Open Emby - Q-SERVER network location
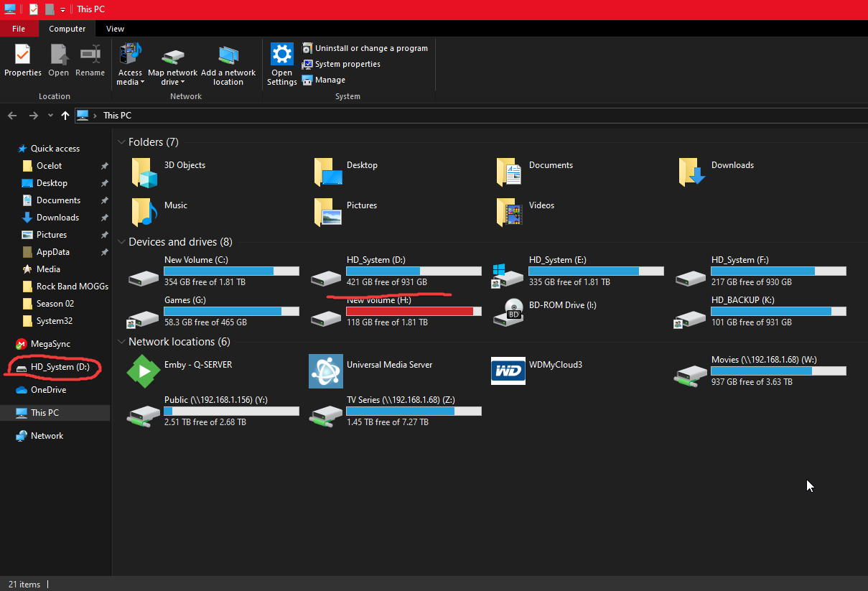Screen dimensions: 868x591 (x=181, y=371)
